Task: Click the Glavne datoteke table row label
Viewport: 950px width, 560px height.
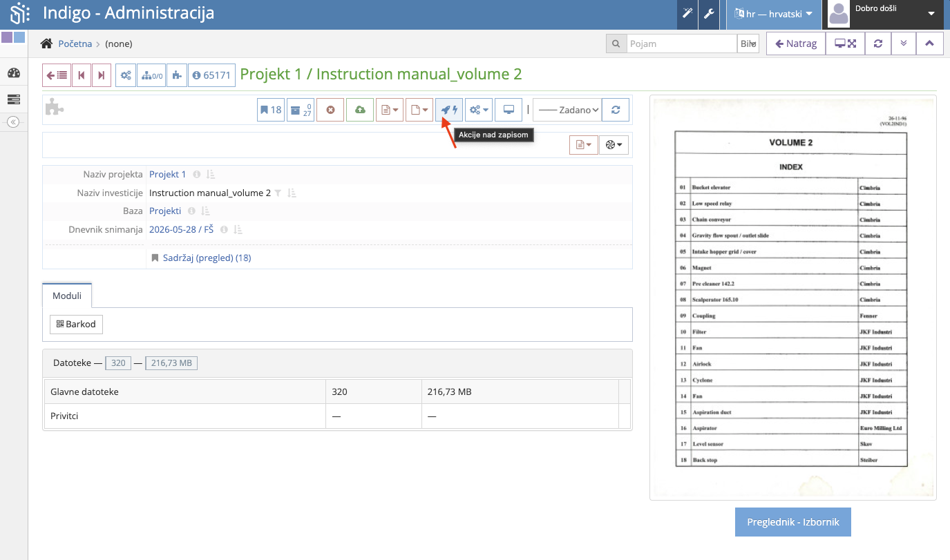Action: pos(84,392)
